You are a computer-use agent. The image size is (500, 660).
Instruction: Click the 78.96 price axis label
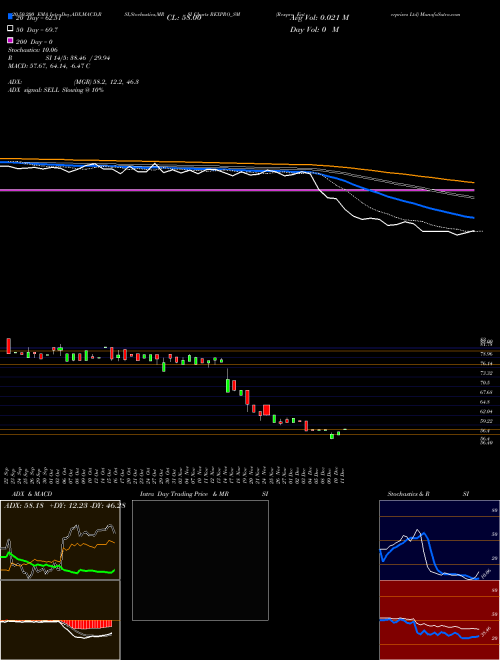486,354
